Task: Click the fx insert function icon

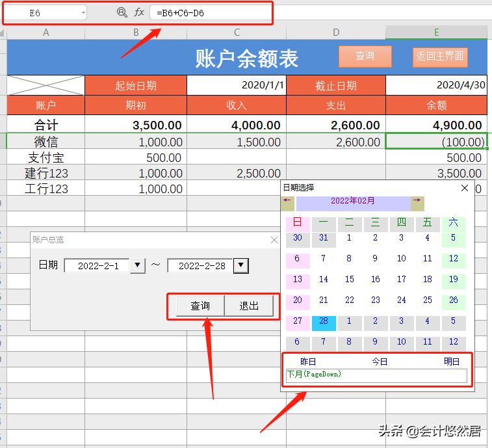Action: (x=139, y=12)
